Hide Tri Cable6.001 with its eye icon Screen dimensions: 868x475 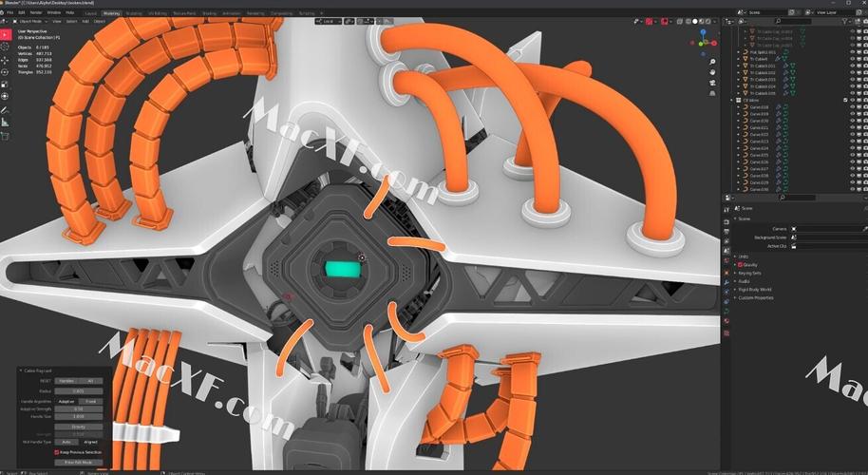coord(853,66)
